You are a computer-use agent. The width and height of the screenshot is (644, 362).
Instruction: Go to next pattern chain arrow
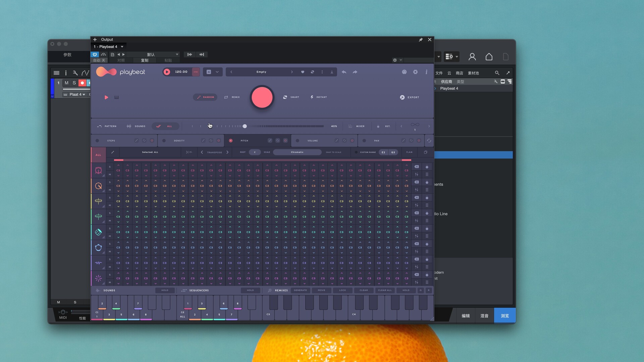pos(429,126)
